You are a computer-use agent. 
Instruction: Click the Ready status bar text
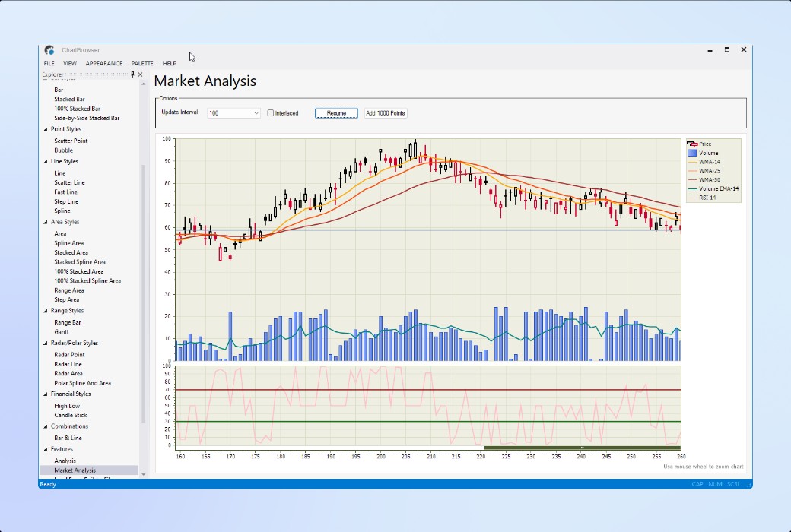(48, 484)
